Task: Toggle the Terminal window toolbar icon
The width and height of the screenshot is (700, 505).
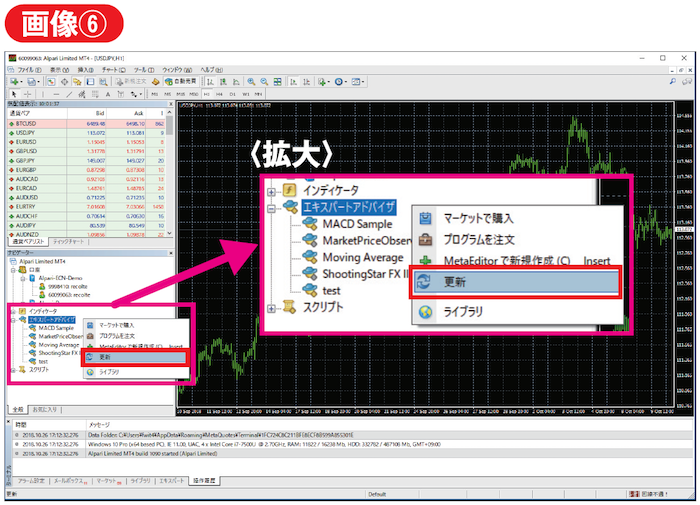Action: 90,82
